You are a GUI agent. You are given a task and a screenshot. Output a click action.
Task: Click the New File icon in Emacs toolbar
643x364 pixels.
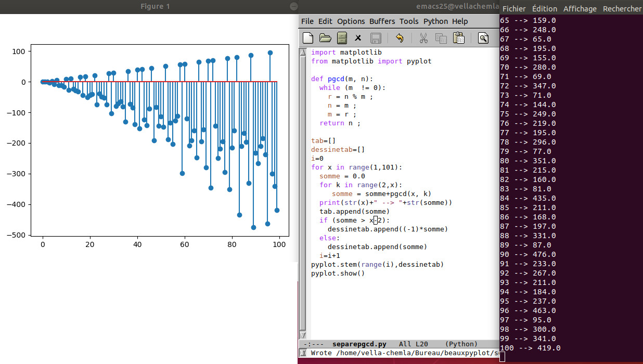308,37
